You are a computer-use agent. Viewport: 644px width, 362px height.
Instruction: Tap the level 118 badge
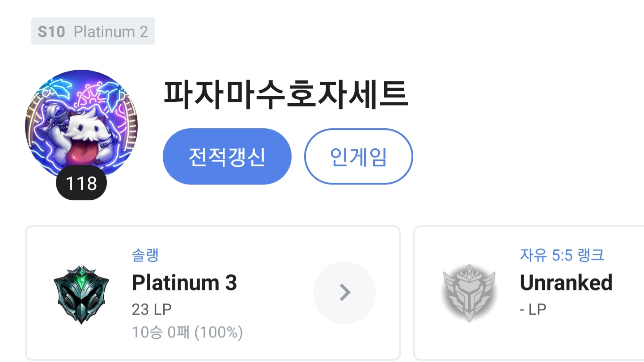[x=81, y=183]
